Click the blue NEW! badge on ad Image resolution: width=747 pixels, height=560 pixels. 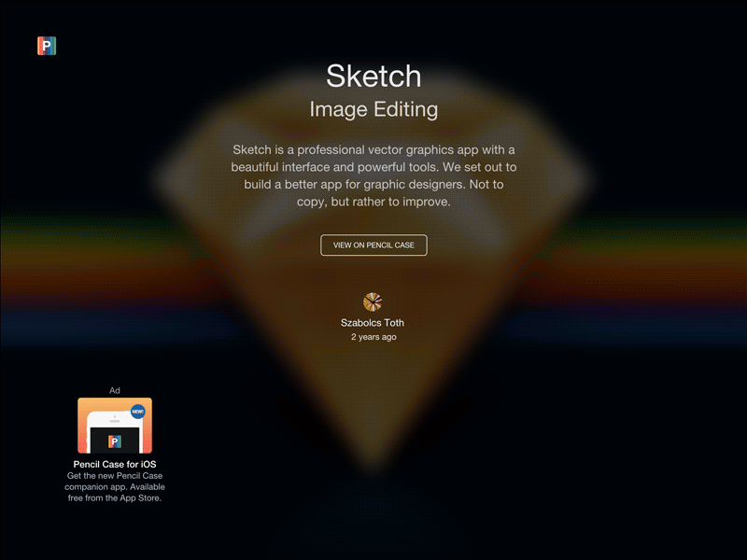pyautogui.click(x=137, y=412)
